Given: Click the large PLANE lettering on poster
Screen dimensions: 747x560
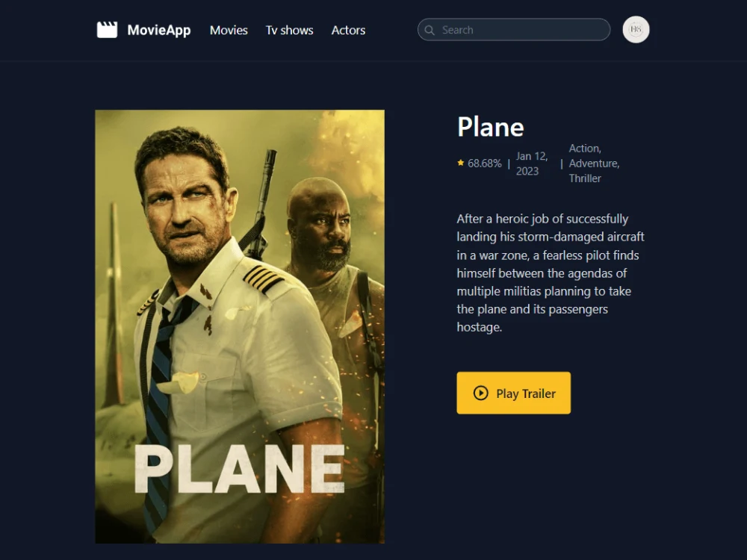Looking at the screenshot, I should 240,469.
